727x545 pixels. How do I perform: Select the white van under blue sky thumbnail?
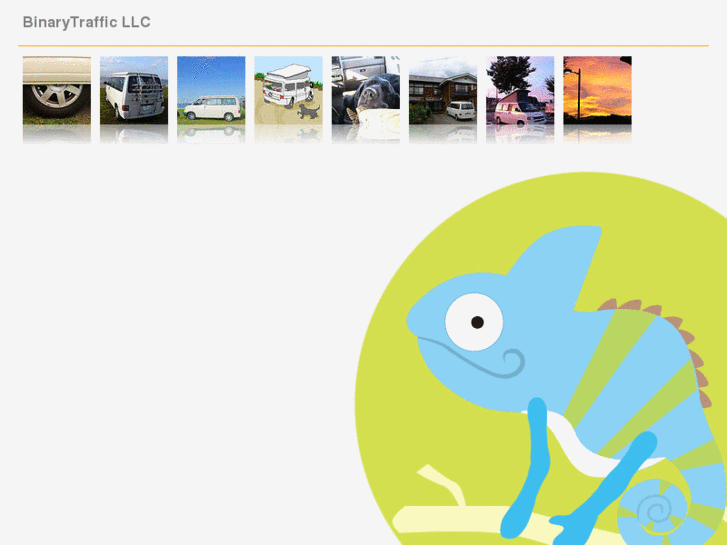(x=211, y=90)
